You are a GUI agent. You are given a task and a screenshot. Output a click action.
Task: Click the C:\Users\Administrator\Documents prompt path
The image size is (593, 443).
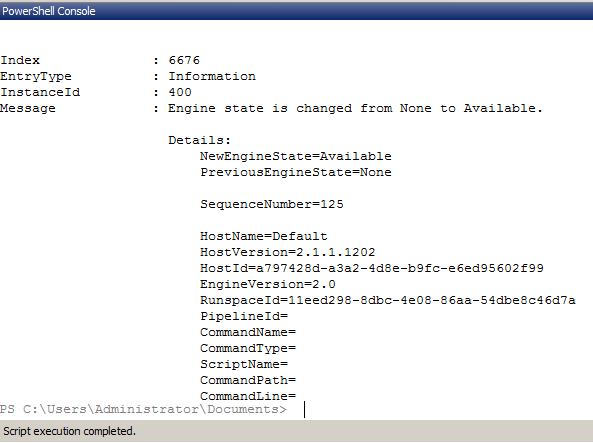click(x=151, y=409)
